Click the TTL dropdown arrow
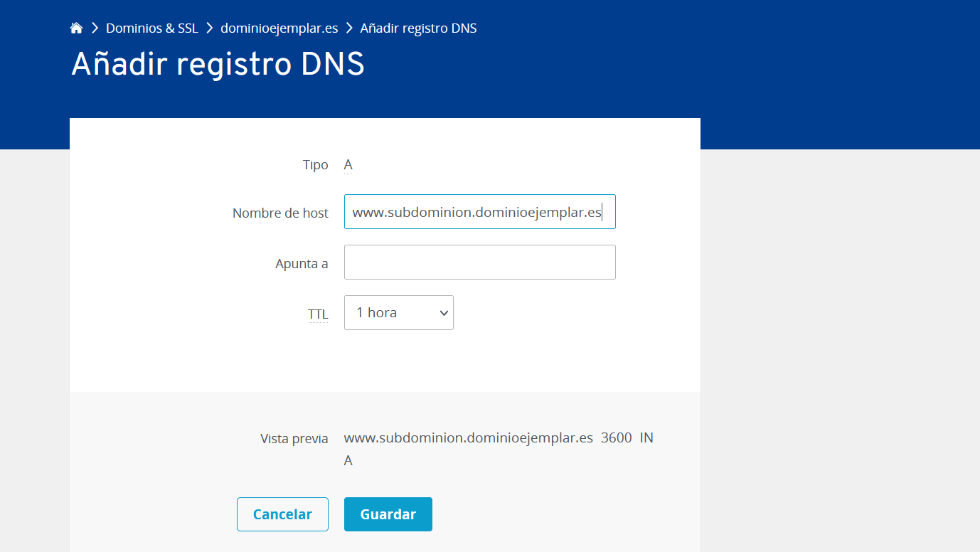The width and height of the screenshot is (980, 552). (444, 313)
